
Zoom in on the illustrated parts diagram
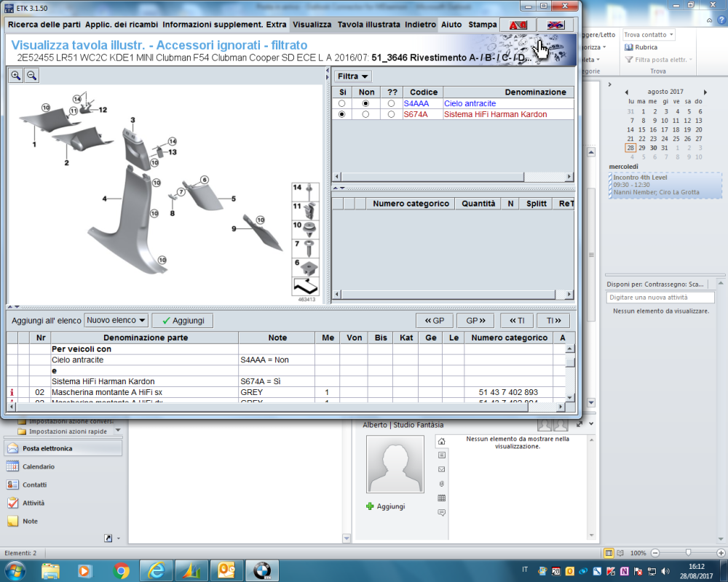16,75
